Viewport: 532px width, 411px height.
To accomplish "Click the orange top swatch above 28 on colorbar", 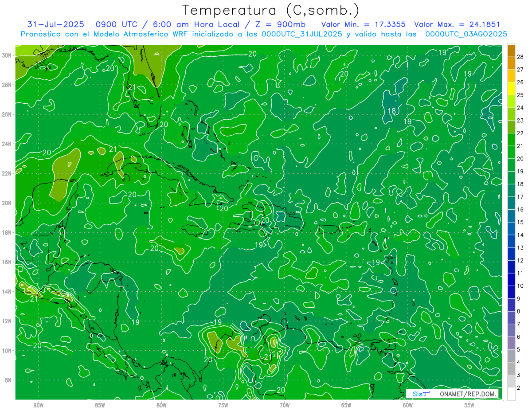I will (x=511, y=51).
